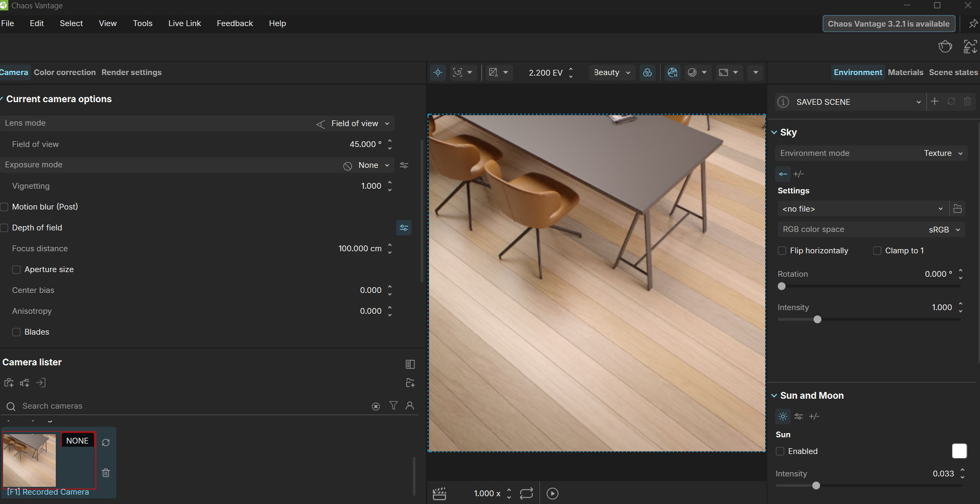This screenshot has height=504, width=980.
Task: Click the viewport focus crosshair icon
Action: point(438,72)
